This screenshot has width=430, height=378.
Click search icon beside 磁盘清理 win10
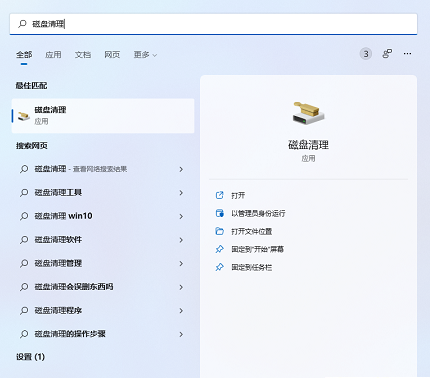tap(24, 216)
